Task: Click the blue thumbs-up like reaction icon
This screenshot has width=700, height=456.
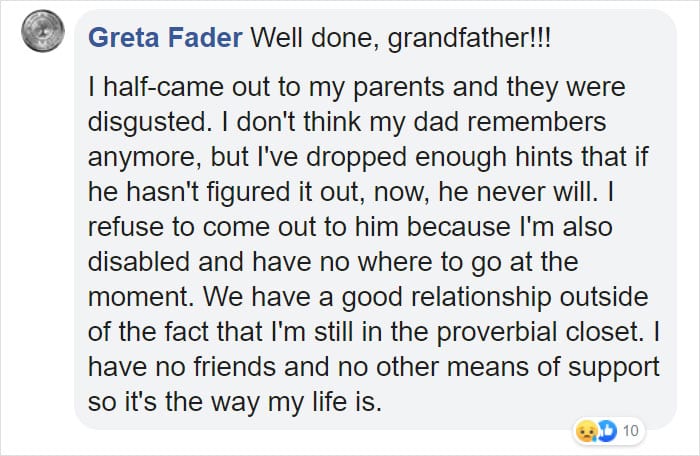Action: pyautogui.click(x=607, y=431)
